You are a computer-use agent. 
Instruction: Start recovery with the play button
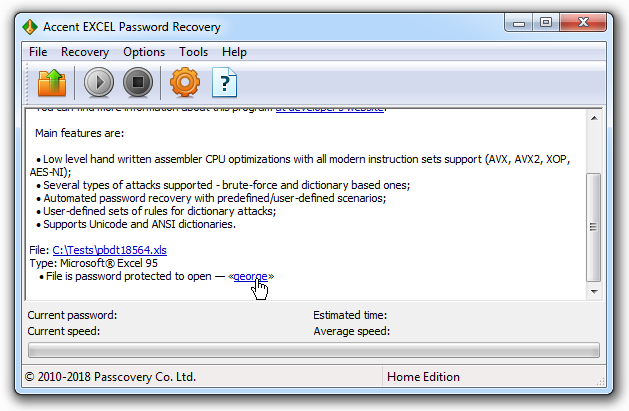[x=99, y=83]
